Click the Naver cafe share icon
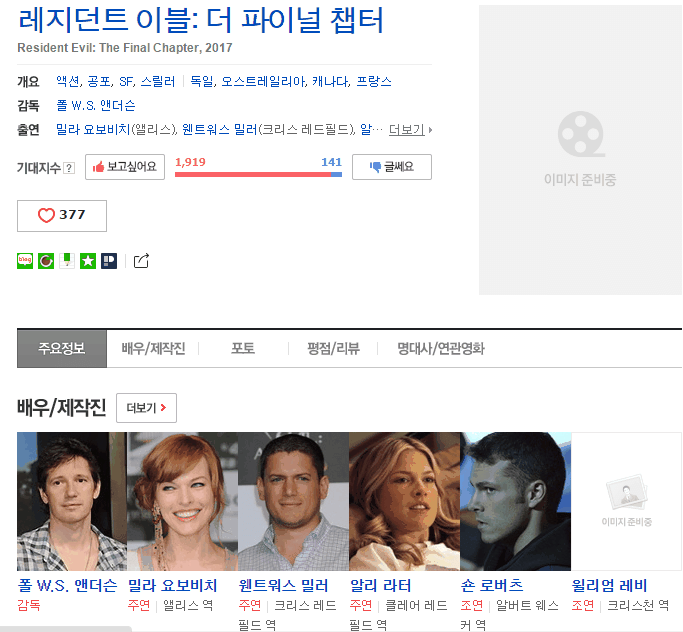Screen dimensions: 683x632 coord(46,261)
